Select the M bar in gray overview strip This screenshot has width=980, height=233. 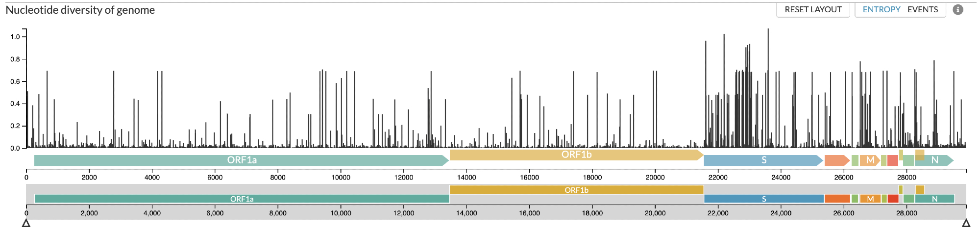(x=870, y=199)
